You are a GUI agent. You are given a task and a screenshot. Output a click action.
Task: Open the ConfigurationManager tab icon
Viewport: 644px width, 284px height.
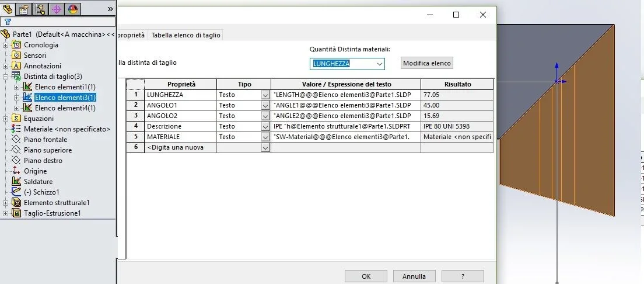pyautogui.click(x=41, y=9)
